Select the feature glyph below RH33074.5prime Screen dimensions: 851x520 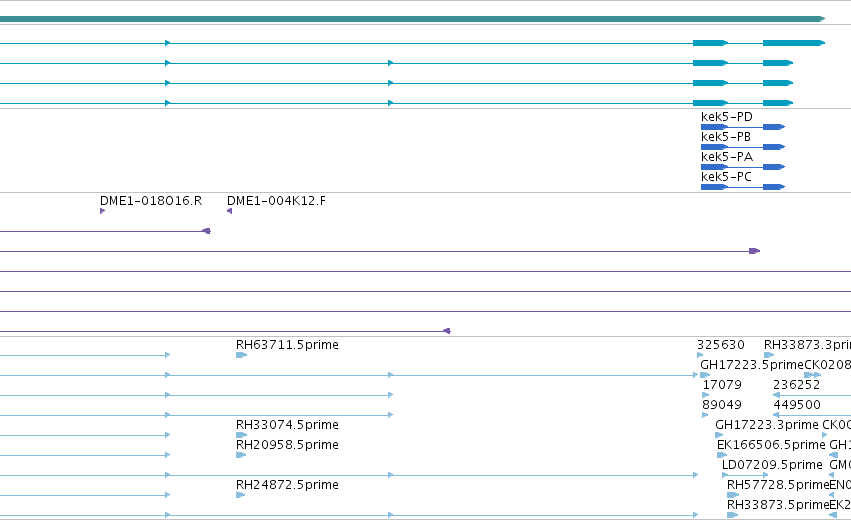coord(242,435)
